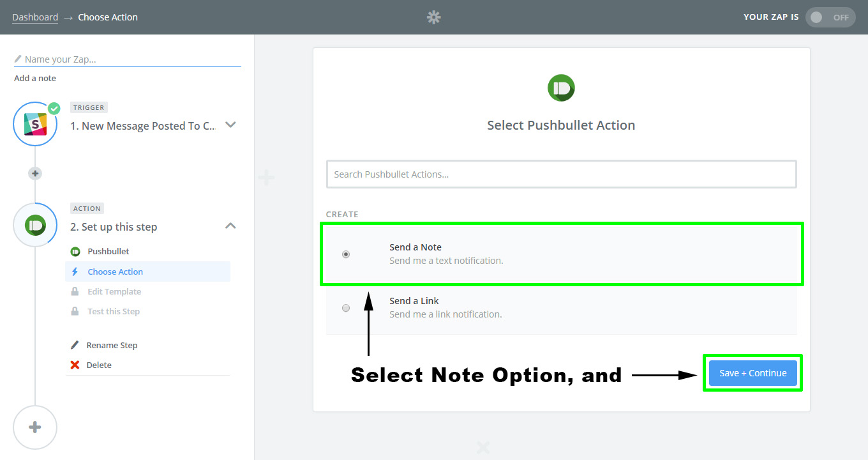868x460 pixels.
Task: Expand the trigger step chevron
Action: point(231,125)
